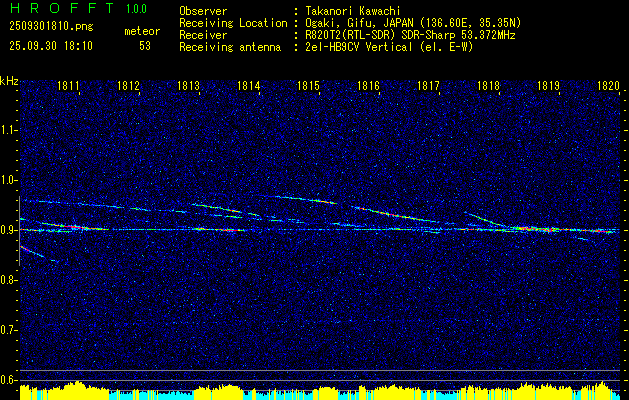The width and height of the screenshot is (629, 400).
Task: Click the R820T2(RTL-SDR) receiver description
Action: (x=410, y=35)
